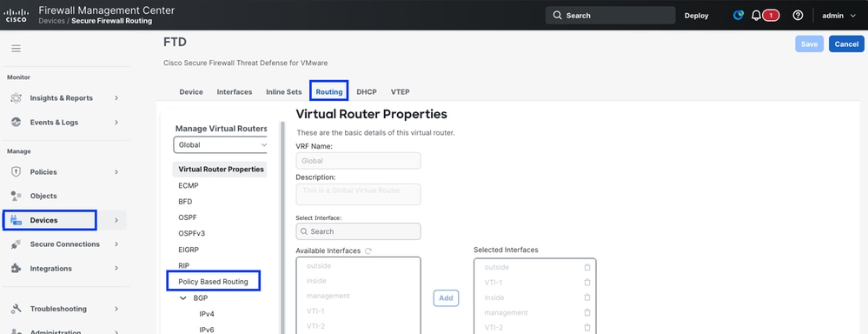Switch to the Device tab

point(191,92)
